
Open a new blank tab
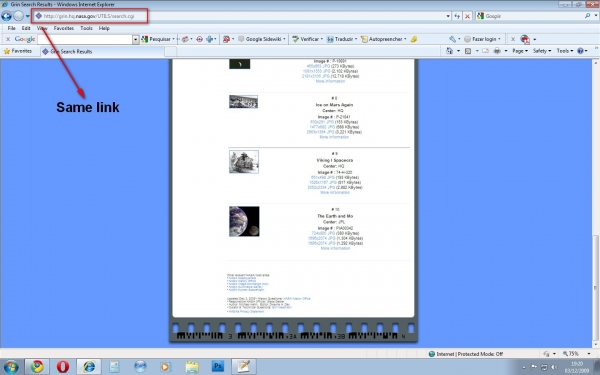(x=171, y=51)
